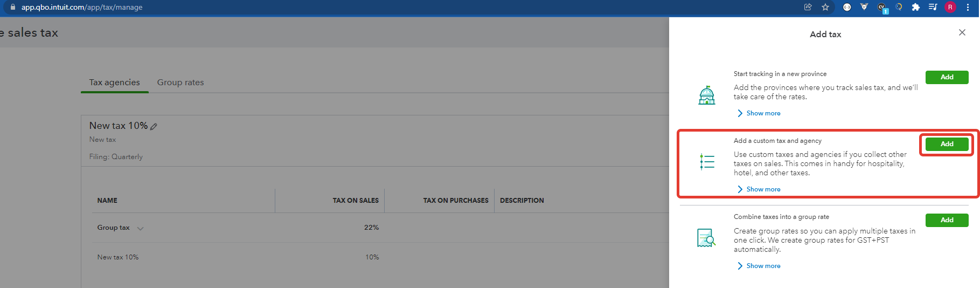Click Add for tracking a new province
This screenshot has width=980, height=288.
(x=947, y=77)
